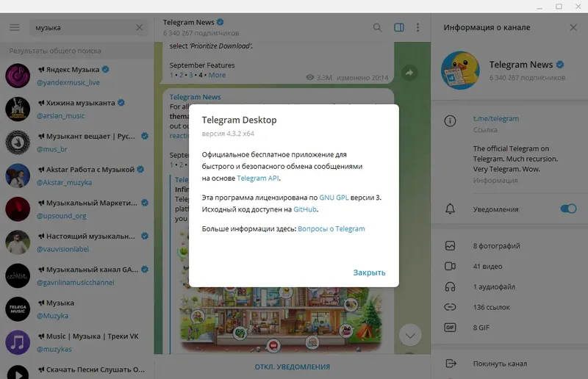Click the purple music note avatar
588x379 pixels.
[x=18, y=342]
